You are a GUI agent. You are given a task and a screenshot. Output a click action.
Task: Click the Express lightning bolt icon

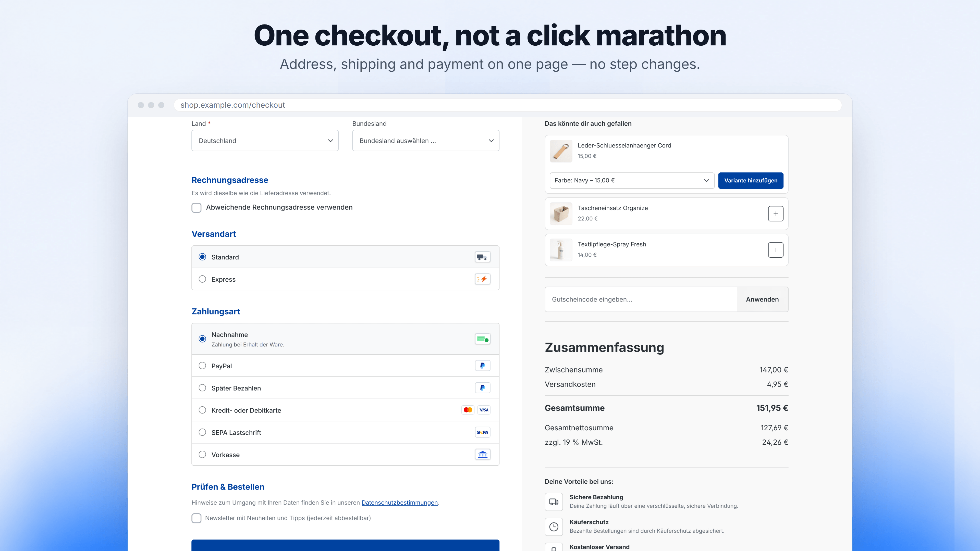pyautogui.click(x=482, y=279)
